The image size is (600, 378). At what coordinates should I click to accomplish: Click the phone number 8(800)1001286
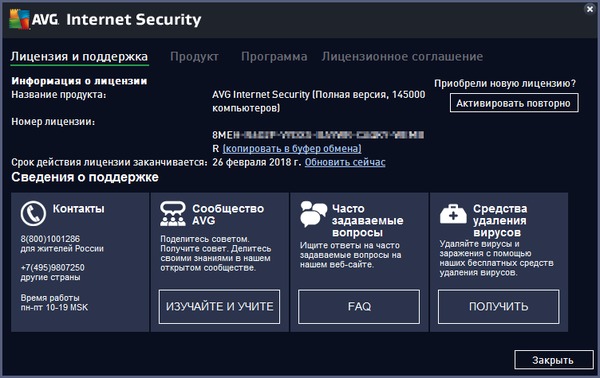pos(50,239)
